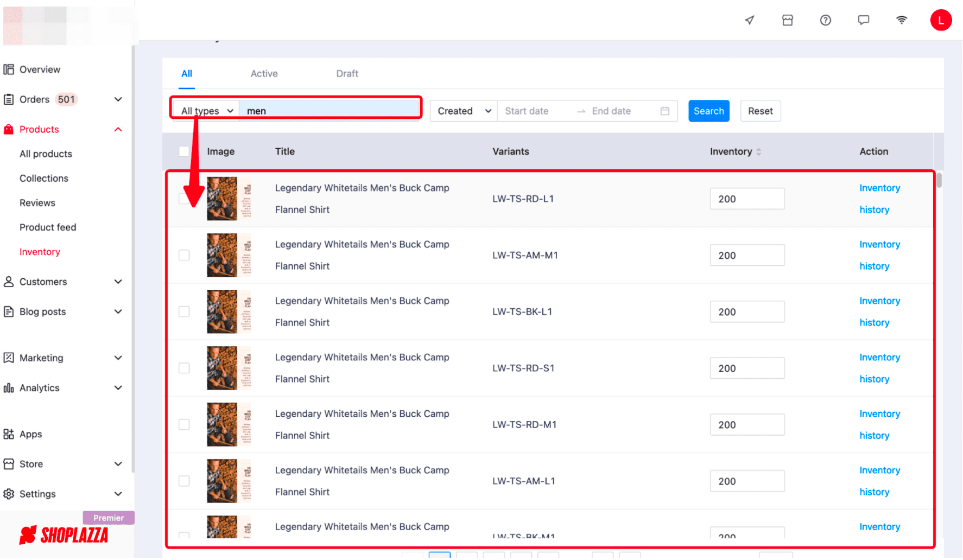Click the Premier plan badge
963x560 pixels.
[108, 518]
